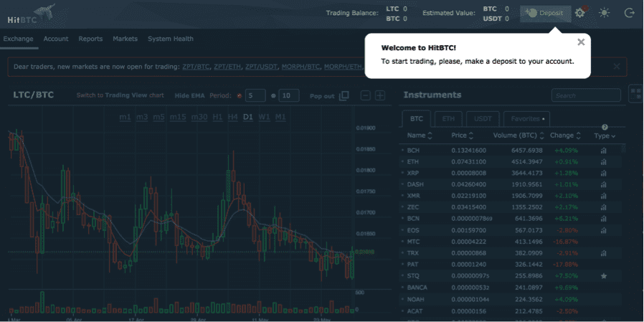Click the chart icon in ZEC row
644x322 pixels.
[x=603, y=207]
